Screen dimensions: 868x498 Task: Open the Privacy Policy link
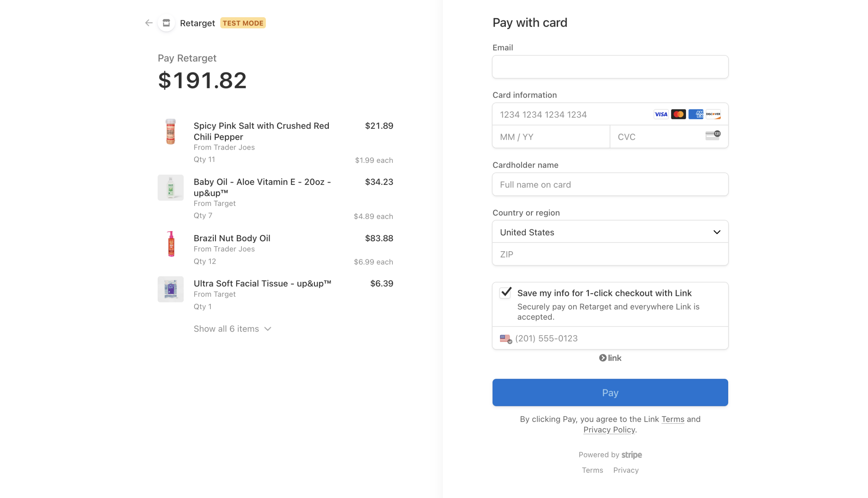(x=609, y=429)
